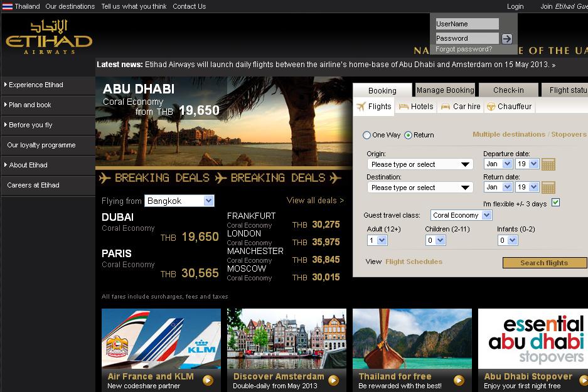Click the Hotels bed icon

[x=404, y=107]
